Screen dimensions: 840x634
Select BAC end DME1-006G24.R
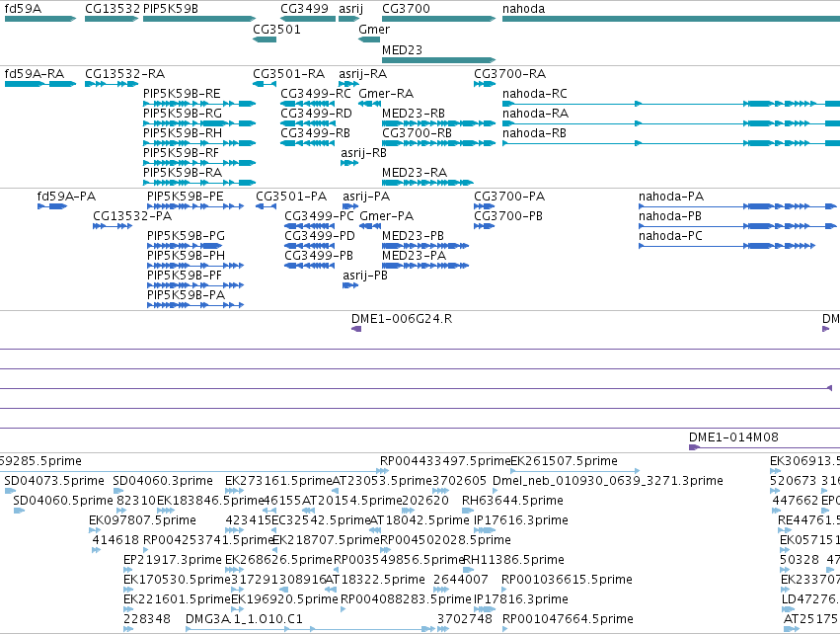(x=402, y=319)
